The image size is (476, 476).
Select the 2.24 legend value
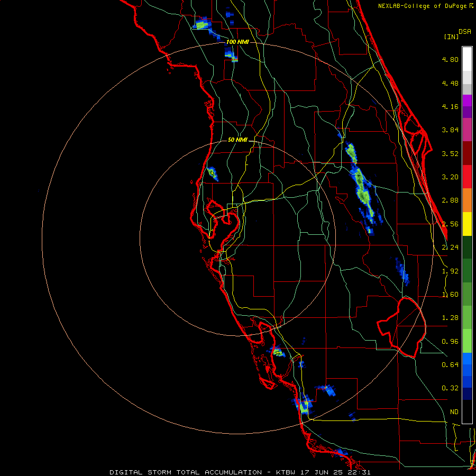point(450,248)
